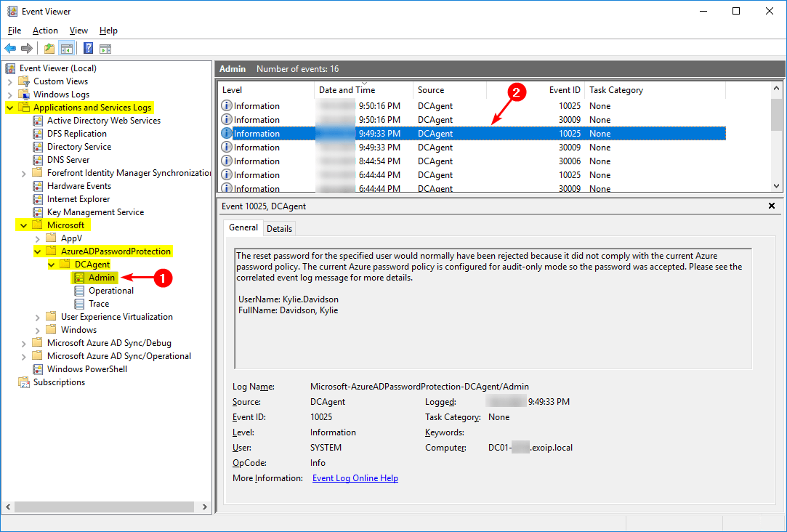Click the Up One Level folder icon
Screen dimensions: 787x532
(x=49, y=49)
